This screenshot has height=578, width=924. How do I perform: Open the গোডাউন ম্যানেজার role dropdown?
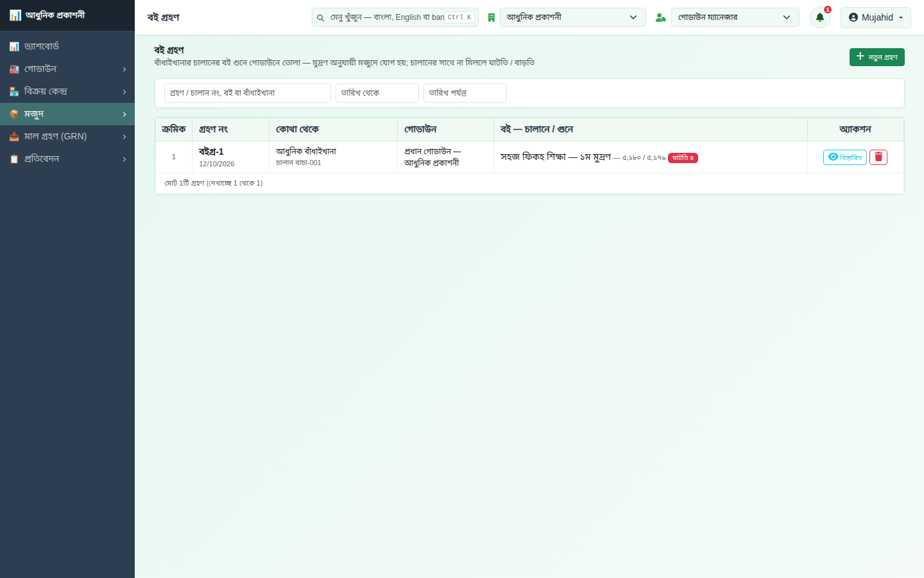735,17
